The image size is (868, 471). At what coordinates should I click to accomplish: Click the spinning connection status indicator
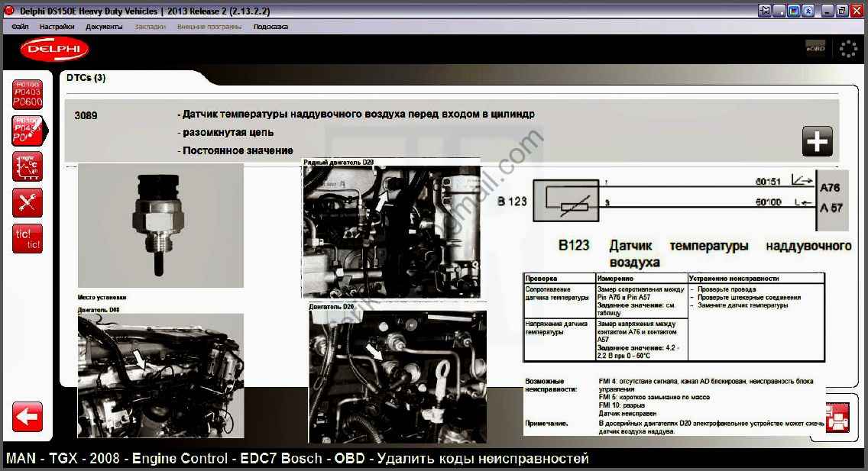848,49
